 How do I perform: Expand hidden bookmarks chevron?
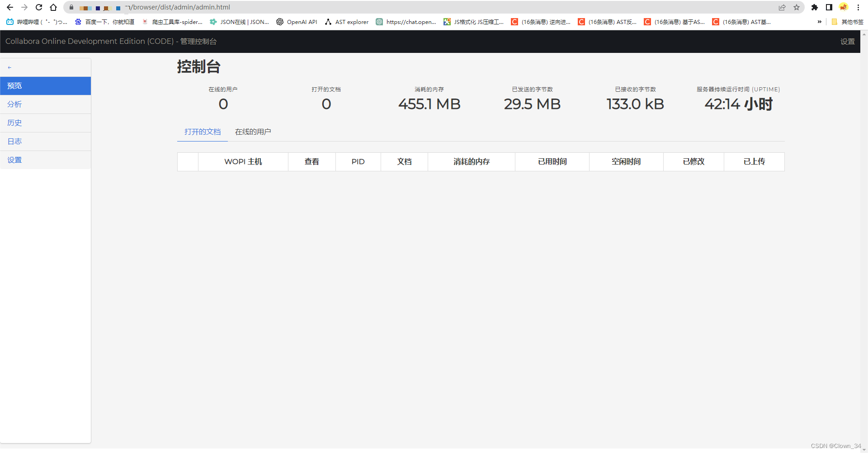pyautogui.click(x=819, y=22)
